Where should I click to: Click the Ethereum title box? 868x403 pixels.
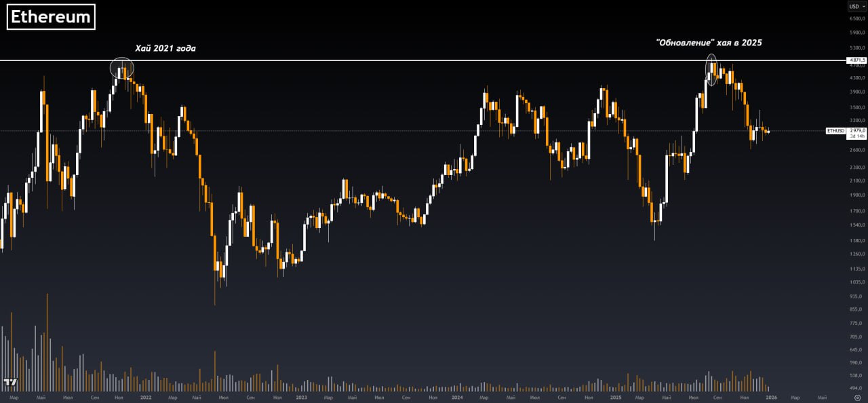click(x=51, y=17)
